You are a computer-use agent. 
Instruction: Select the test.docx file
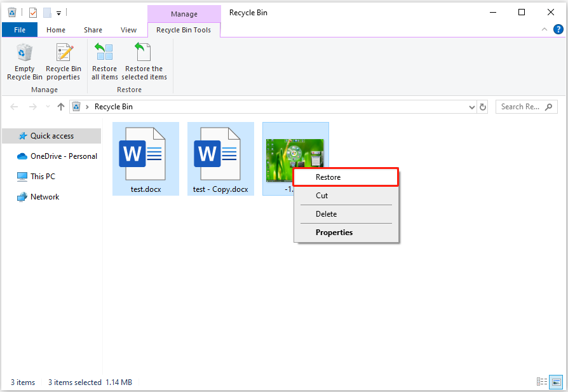(x=145, y=159)
